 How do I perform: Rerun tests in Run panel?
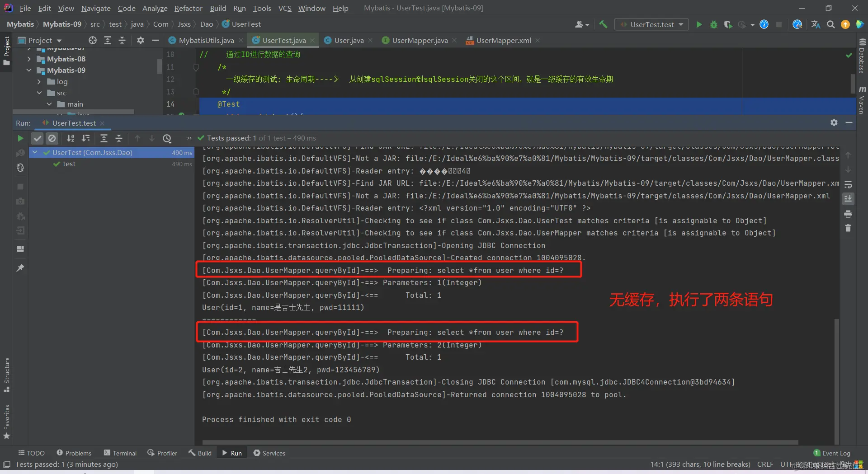coord(20,138)
